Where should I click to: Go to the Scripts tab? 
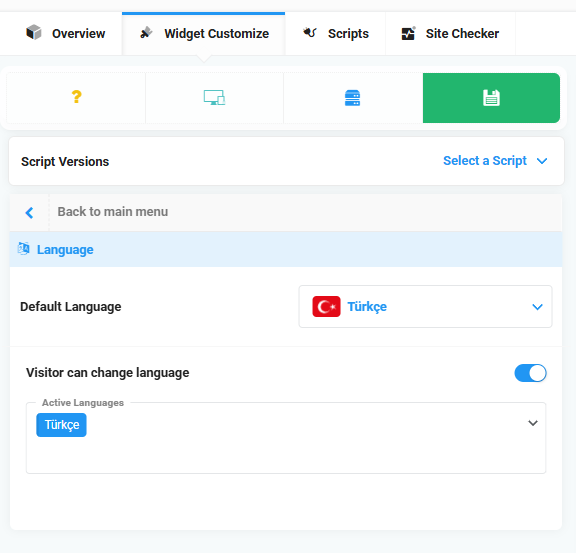point(335,33)
